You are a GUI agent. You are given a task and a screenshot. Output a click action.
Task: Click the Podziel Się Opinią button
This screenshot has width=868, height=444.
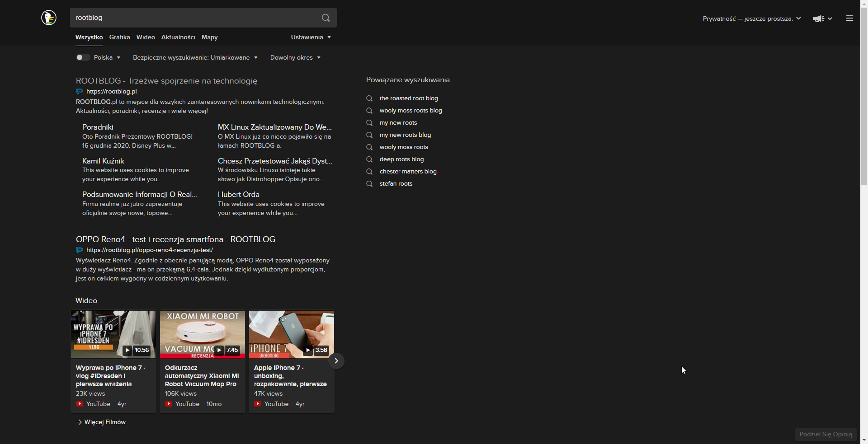click(826, 434)
